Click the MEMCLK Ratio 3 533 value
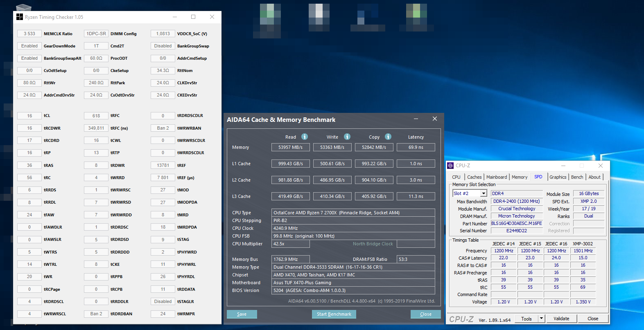Viewport: 644px width, 330px height. pyautogui.click(x=29, y=34)
